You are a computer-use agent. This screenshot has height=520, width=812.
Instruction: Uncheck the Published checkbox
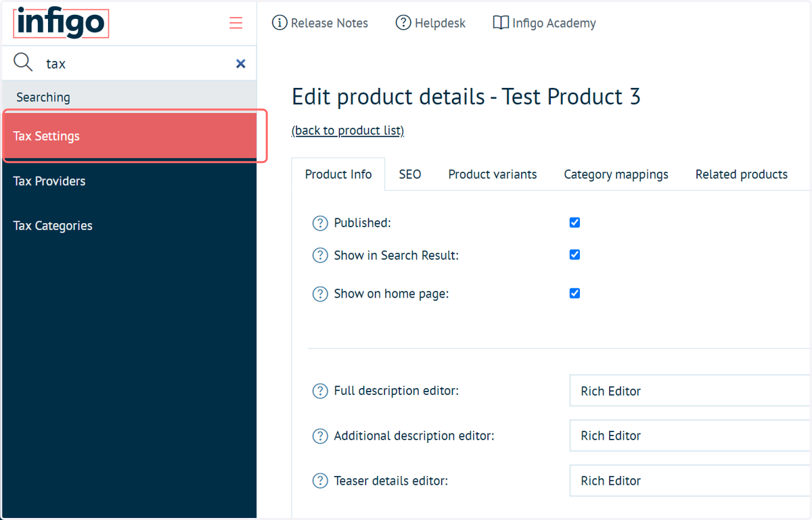pyautogui.click(x=574, y=222)
